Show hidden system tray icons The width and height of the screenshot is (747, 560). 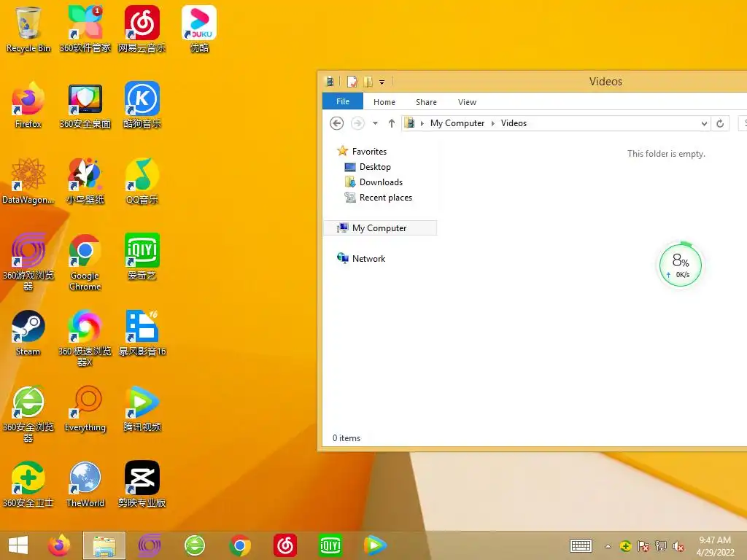[608, 546]
